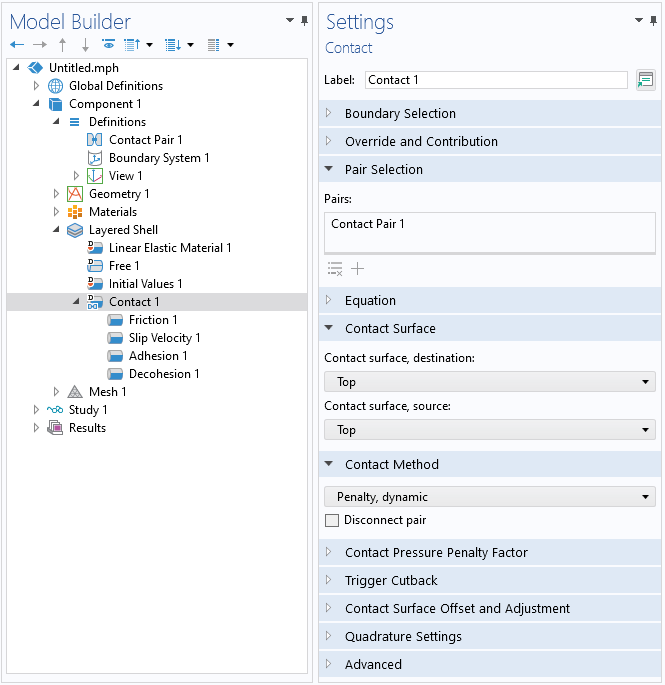665x685 pixels.
Task: Click the Show More Options eye icon
Action: pos(108,45)
